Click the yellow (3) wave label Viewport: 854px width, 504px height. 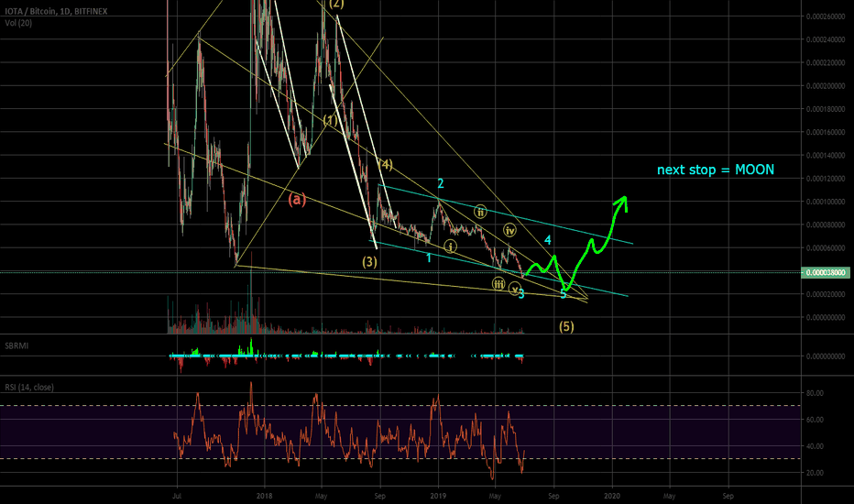click(x=370, y=262)
